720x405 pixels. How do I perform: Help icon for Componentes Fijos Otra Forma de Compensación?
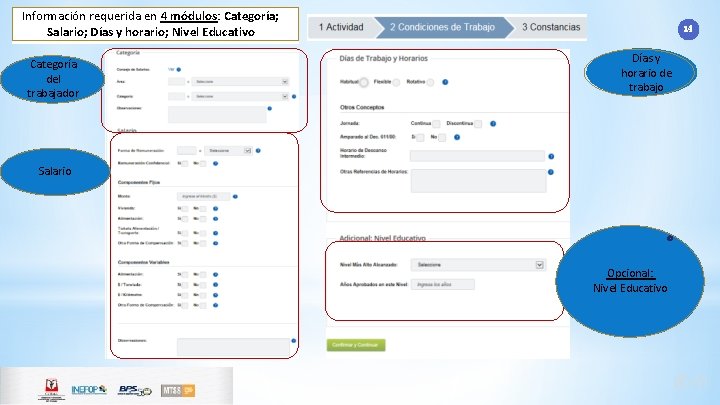[x=215, y=243]
